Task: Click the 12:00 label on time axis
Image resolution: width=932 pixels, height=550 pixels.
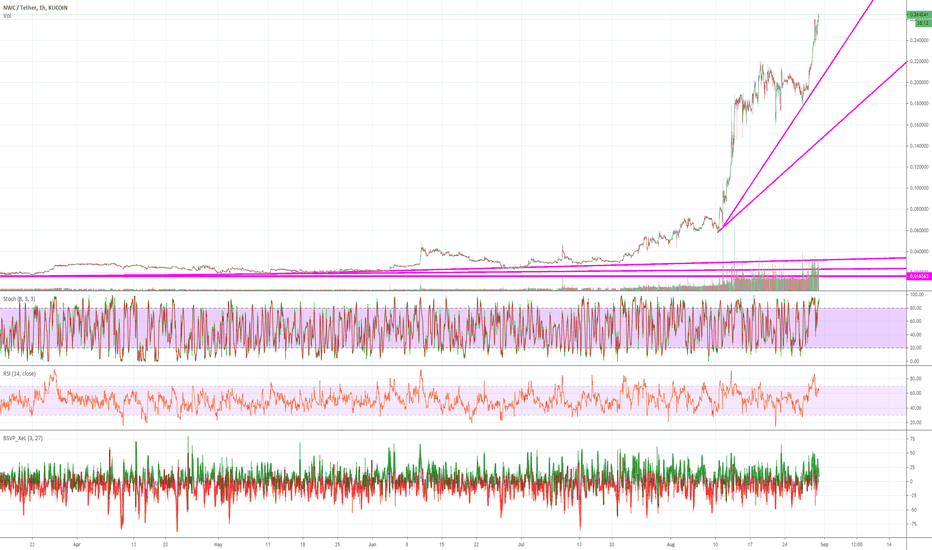Action: coord(857,544)
